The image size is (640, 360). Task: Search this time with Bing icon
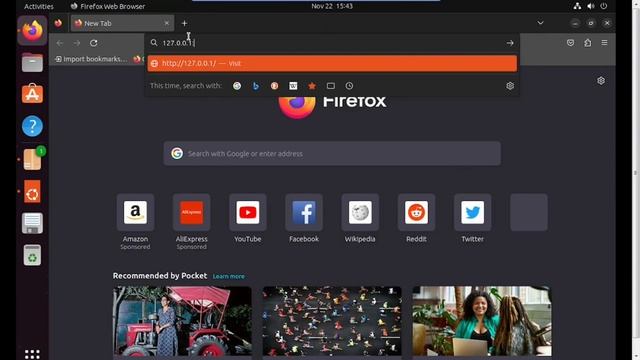(x=256, y=86)
